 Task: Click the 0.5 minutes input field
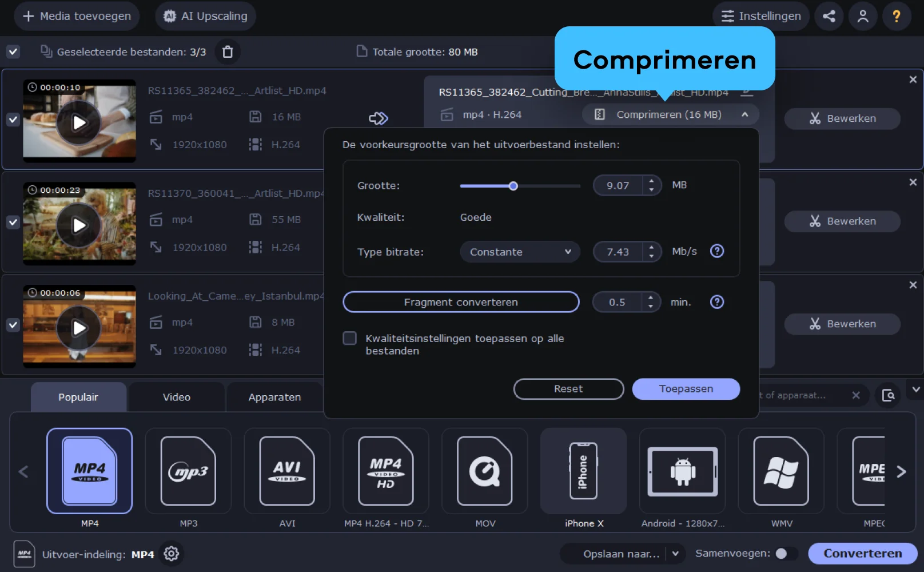click(617, 302)
